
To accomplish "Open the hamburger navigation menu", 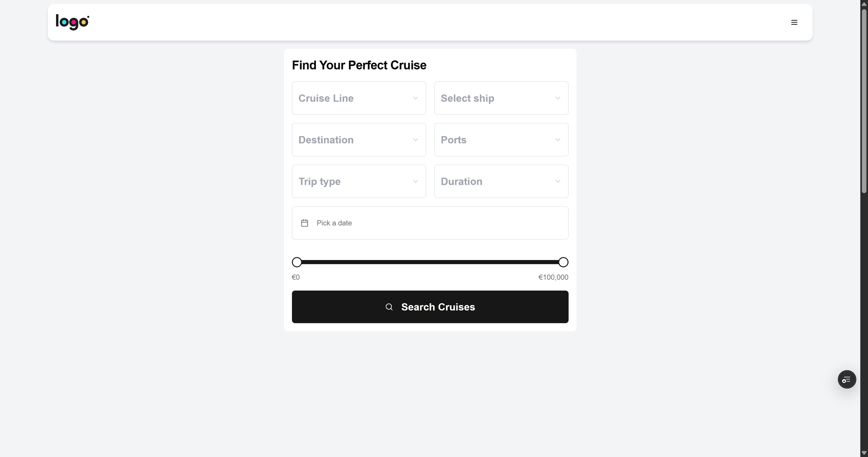I will coord(794,22).
